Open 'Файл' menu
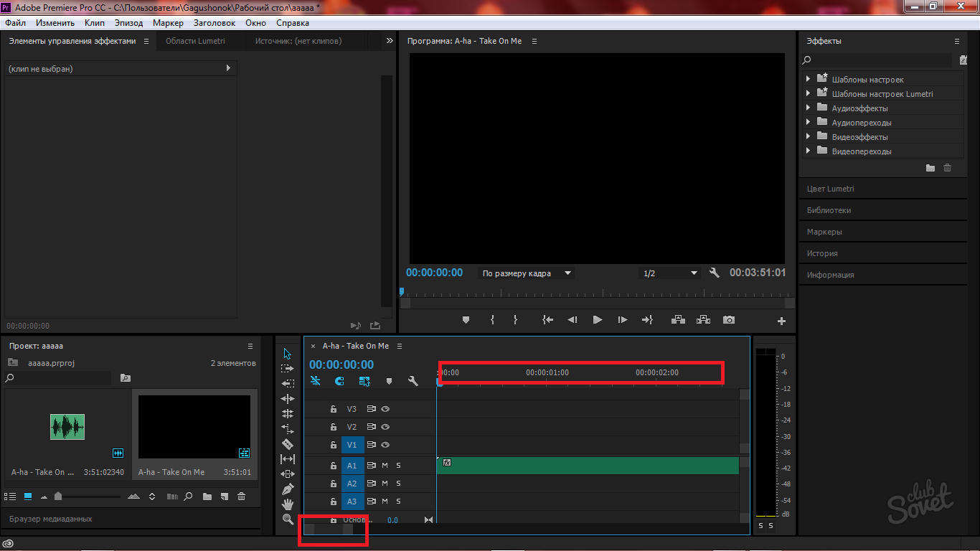Screen dimensions: 980x551 tap(15, 23)
